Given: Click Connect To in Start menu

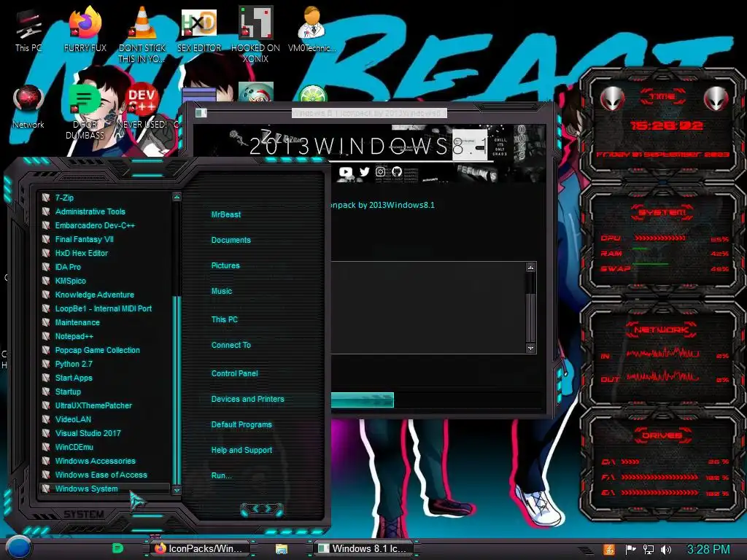Looking at the screenshot, I should [x=231, y=345].
